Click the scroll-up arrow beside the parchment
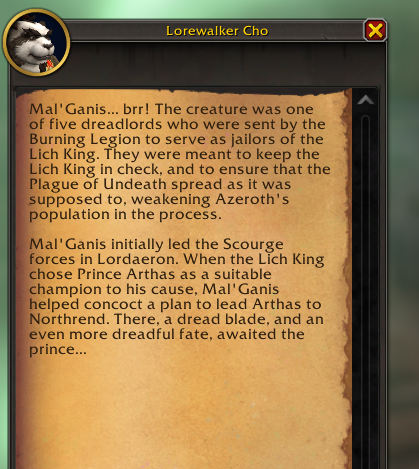The height and width of the screenshot is (469, 419). (x=365, y=100)
